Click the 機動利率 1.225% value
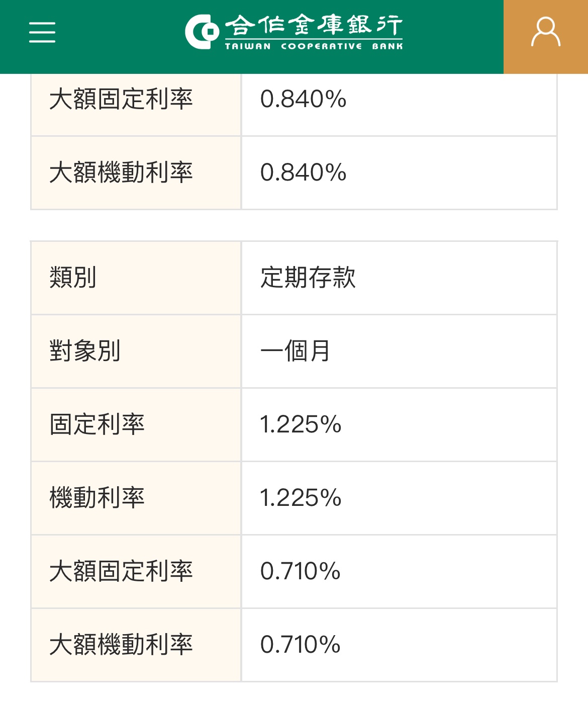The image size is (588, 703). (301, 498)
